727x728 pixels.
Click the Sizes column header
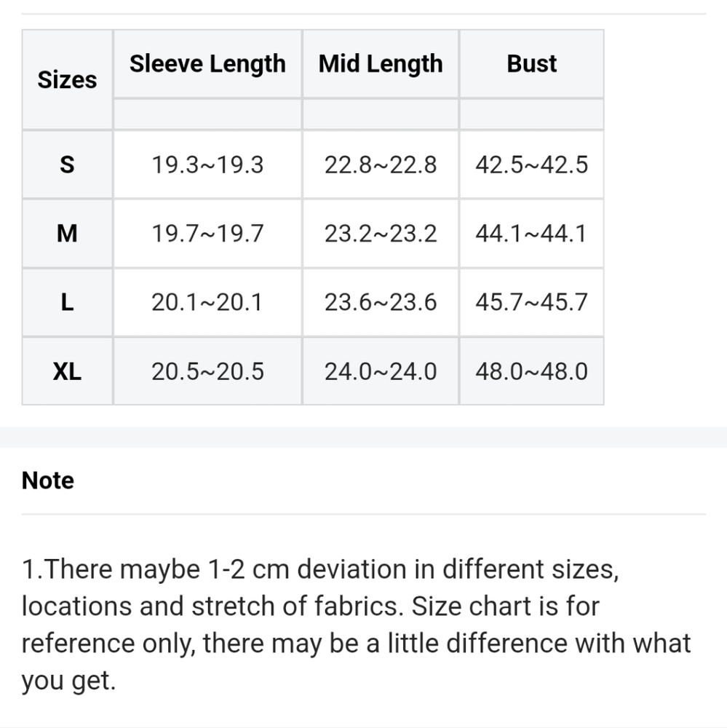pos(67,79)
